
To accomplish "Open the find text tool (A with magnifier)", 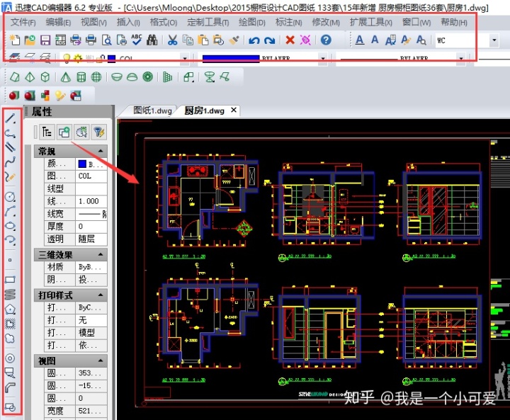I will coord(421,40).
